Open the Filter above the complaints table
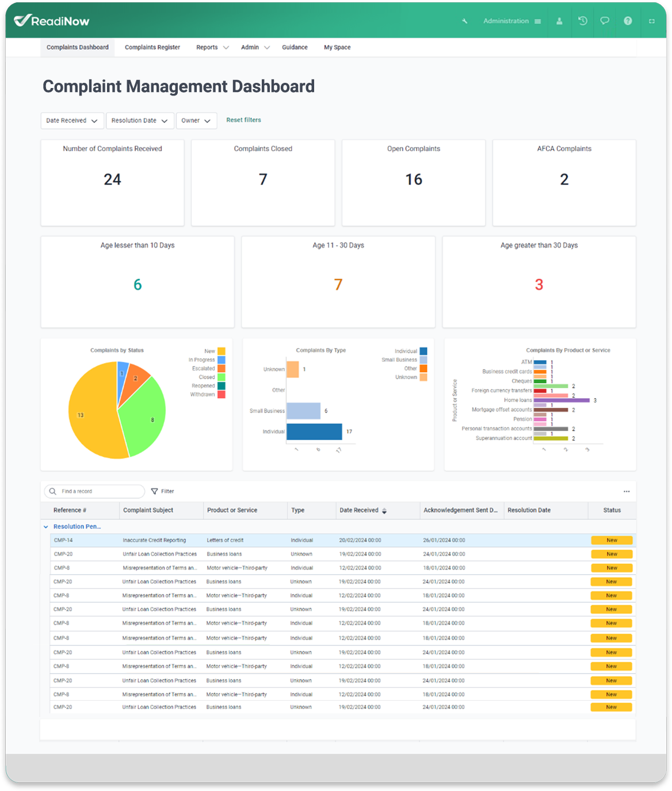The image size is (672, 791). pyautogui.click(x=162, y=491)
